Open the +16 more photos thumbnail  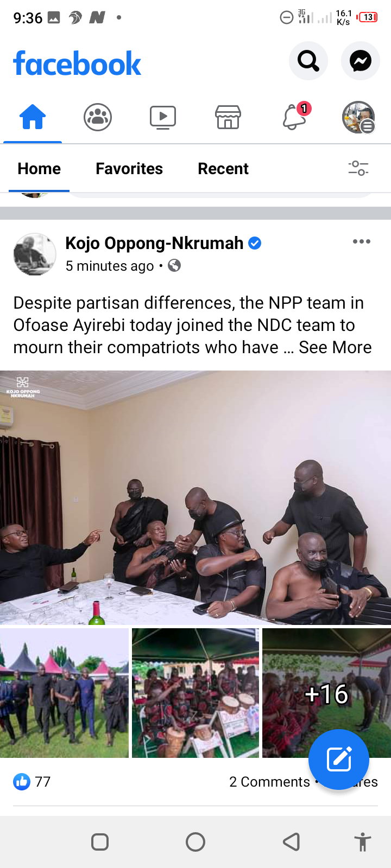326,693
